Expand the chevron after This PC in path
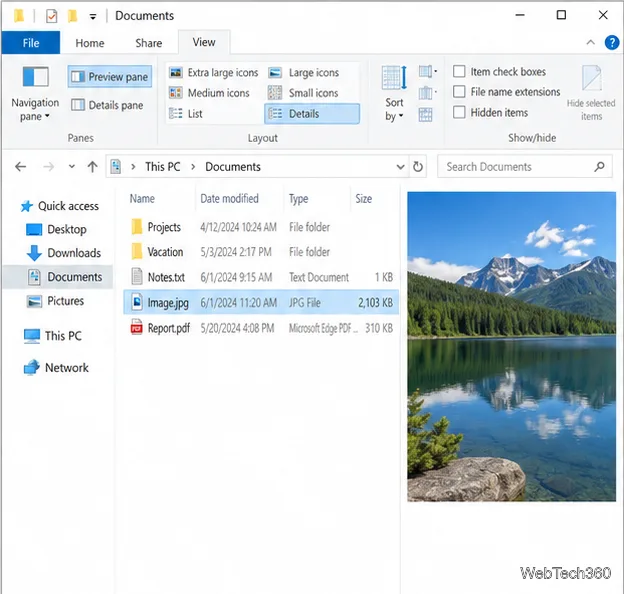This screenshot has width=624, height=594. 193,166
